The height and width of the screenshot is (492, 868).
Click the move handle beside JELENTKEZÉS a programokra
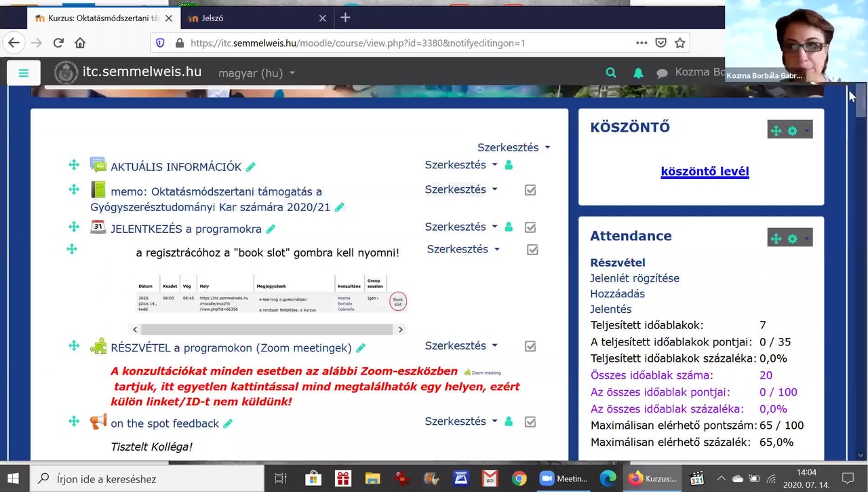click(74, 227)
